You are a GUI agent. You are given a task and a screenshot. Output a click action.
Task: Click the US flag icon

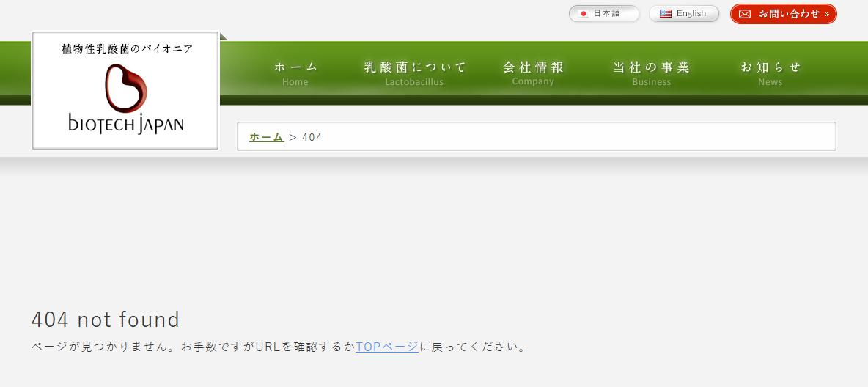pos(666,13)
